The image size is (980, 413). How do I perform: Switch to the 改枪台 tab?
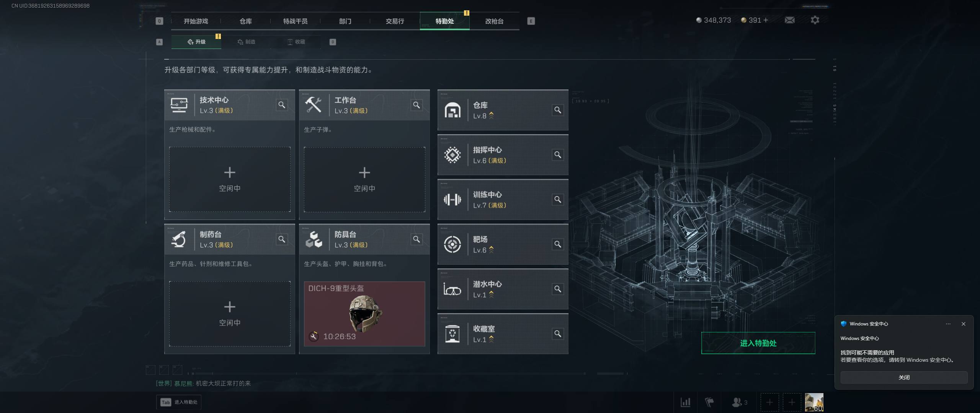[x=494, y=21]
